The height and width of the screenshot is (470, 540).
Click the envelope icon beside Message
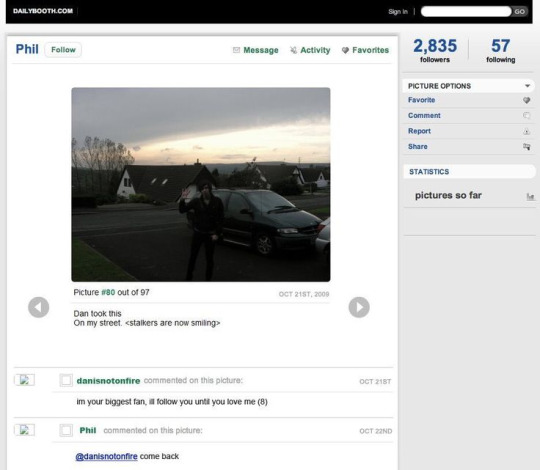tap(236, 50)
